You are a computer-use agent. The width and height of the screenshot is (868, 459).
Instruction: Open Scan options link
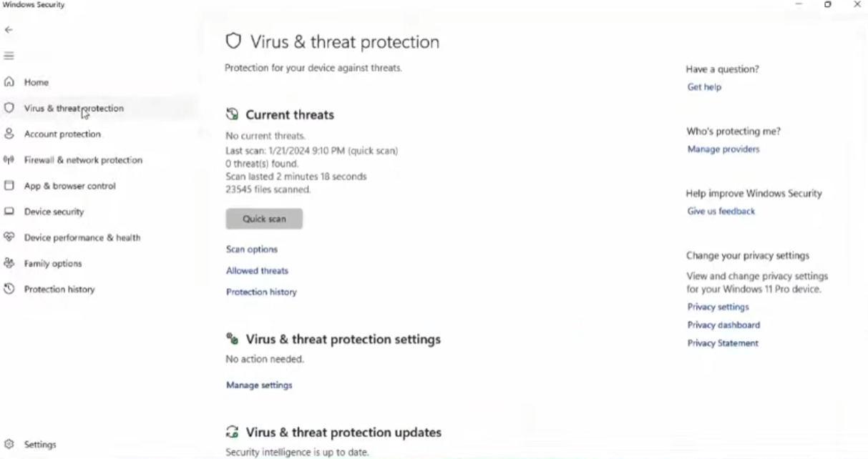click(252, 250)
